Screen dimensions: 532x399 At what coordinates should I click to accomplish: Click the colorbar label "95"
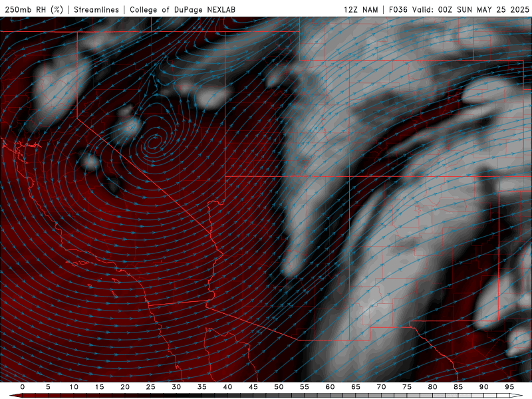[x=509, y=387]
